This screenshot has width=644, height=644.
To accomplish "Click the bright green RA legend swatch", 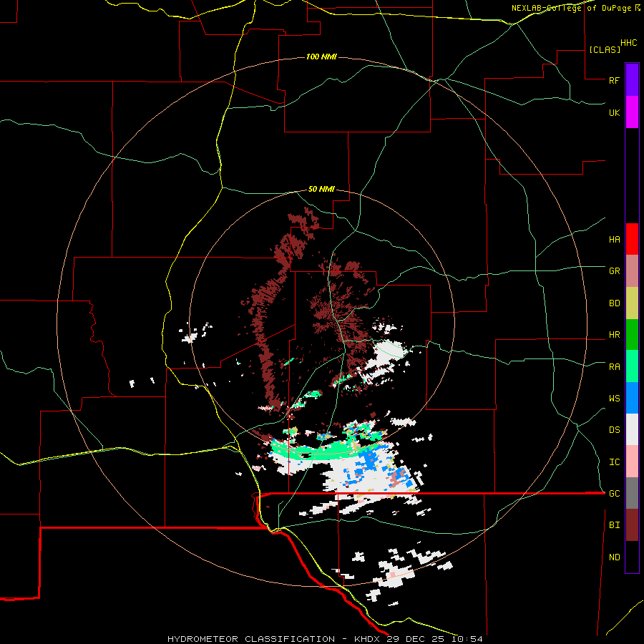I will (x=632, y=366).
